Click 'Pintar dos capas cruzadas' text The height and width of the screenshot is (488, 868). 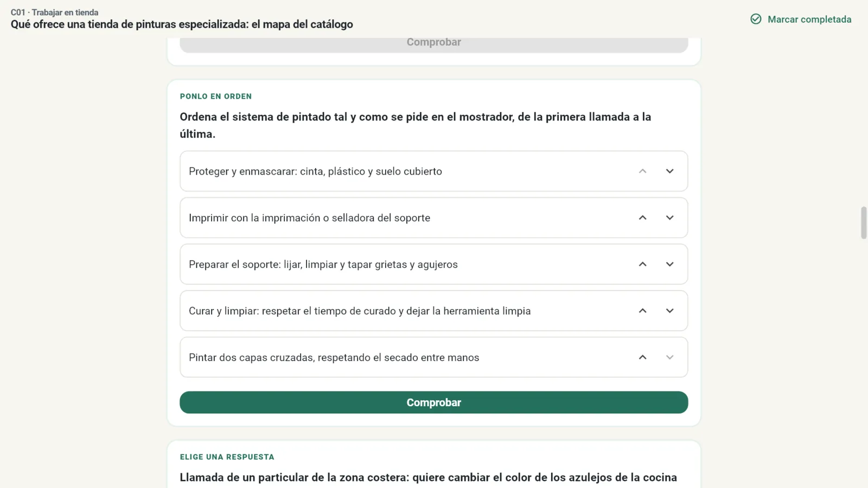[334, 358]
